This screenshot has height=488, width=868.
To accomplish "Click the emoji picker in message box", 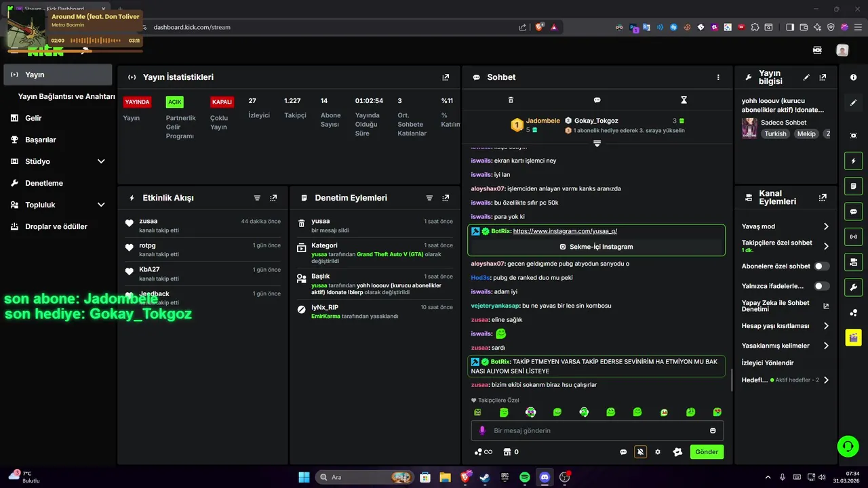I will click(713, 430).
